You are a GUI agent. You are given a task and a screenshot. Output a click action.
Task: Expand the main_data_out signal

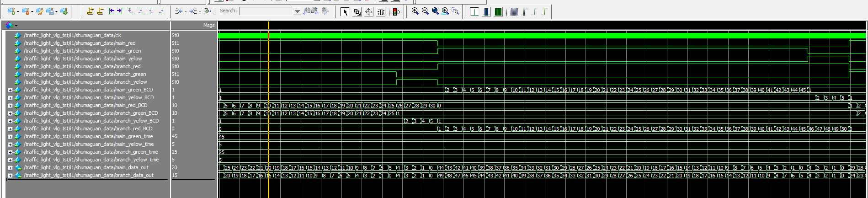click(10, 168)
